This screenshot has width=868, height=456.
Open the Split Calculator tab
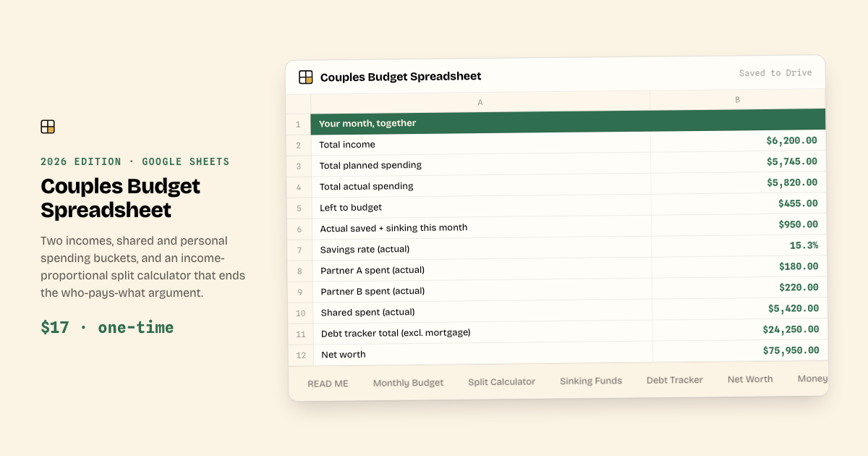pyautogui.click(x=501, y=381)
